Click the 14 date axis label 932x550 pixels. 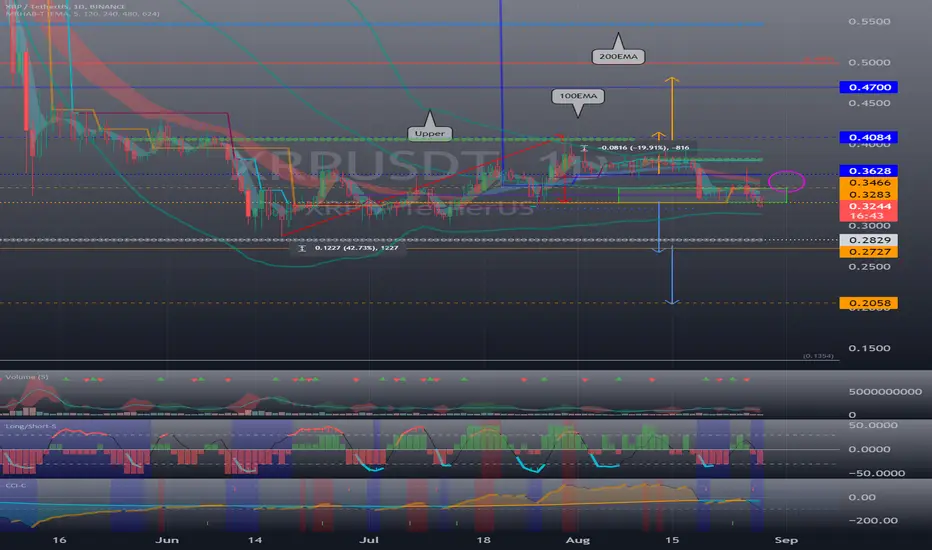click(x=254, y=540)
